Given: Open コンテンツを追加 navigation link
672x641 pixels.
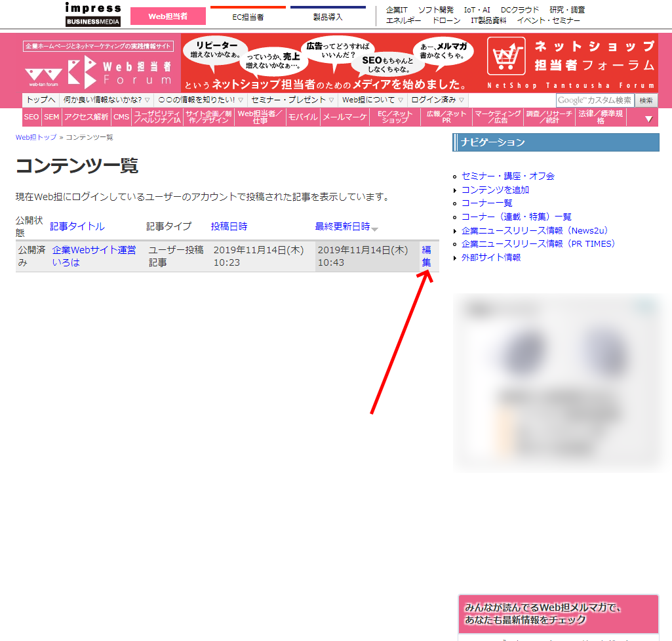Looking at the screenshot, I should point(495,190).
